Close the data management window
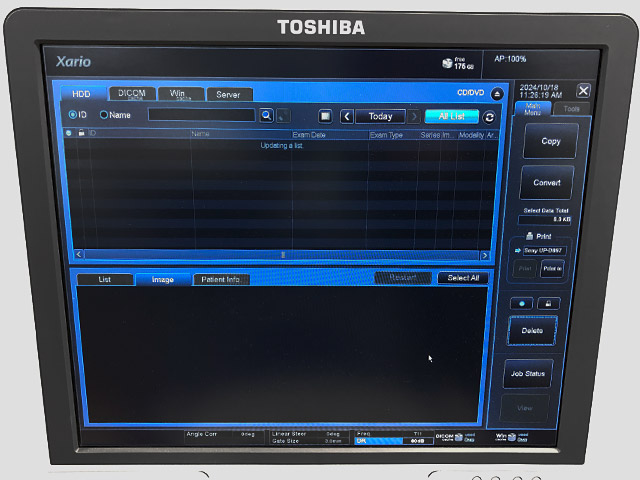This screenshot has width=640, height=480. pos(583,91)
